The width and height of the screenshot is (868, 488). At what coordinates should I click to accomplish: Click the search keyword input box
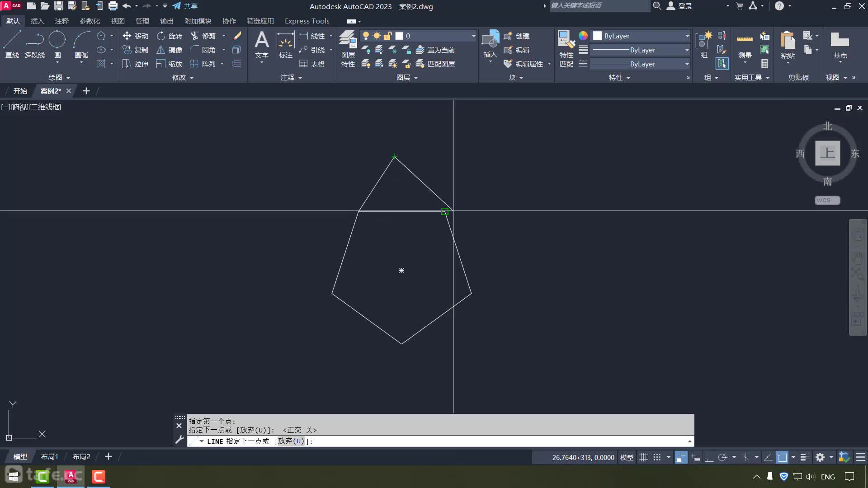pyautogui.click(x=599, y=6)
